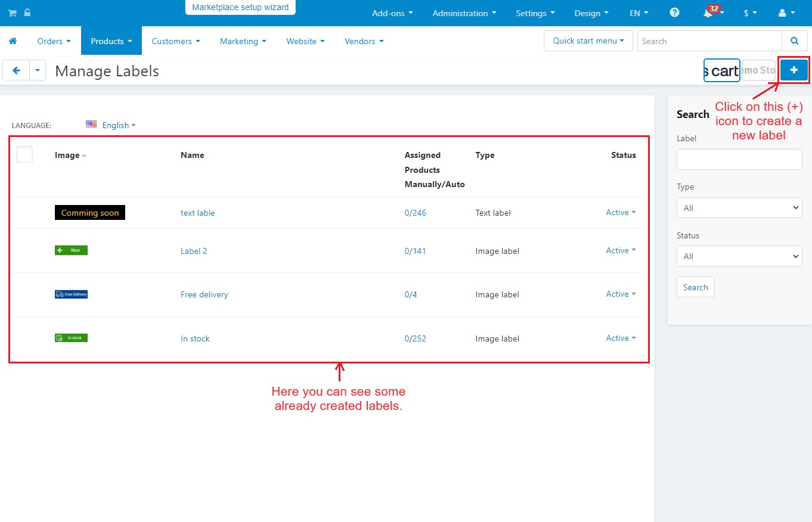The image size is (812, 522).
Task: Go back using the left arrow button
Action: click(16, 70)
